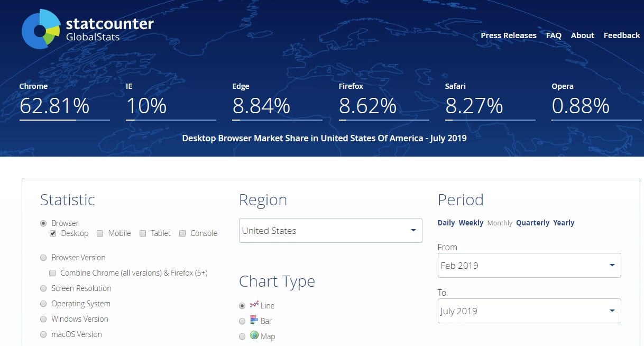Click the Line chart icon
The image size is (644, 346).
254,304
